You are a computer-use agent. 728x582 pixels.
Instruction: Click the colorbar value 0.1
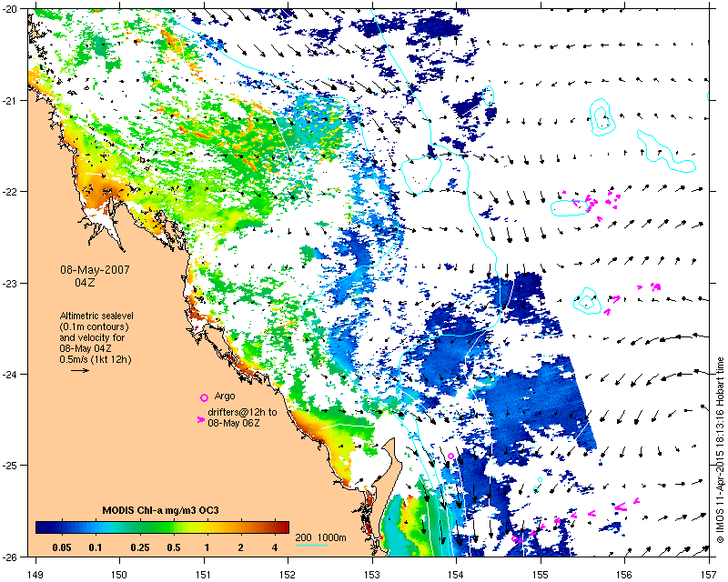[x=96, y=547]
